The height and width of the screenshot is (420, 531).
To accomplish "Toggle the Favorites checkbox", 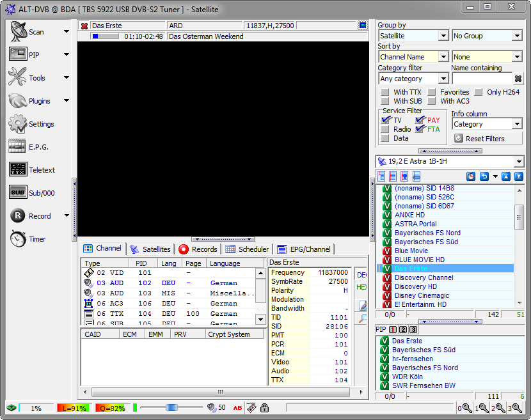I will click(x=431, y=92).
